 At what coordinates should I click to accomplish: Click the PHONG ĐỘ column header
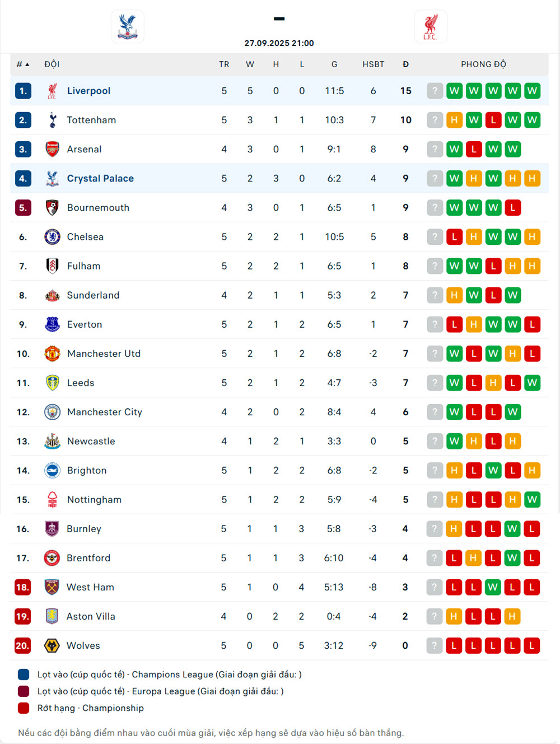(483, 64)
